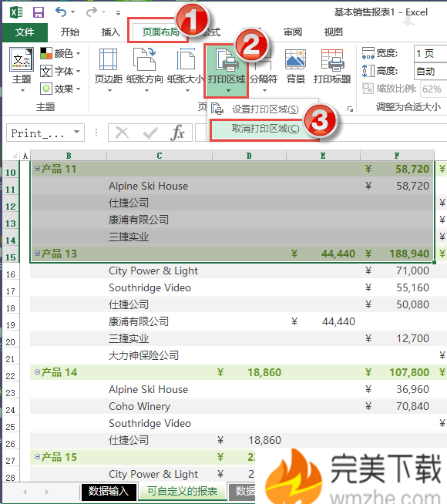Click the cell 大力神保险公司
Screen dimensions: 447x504
pos(143,355)
